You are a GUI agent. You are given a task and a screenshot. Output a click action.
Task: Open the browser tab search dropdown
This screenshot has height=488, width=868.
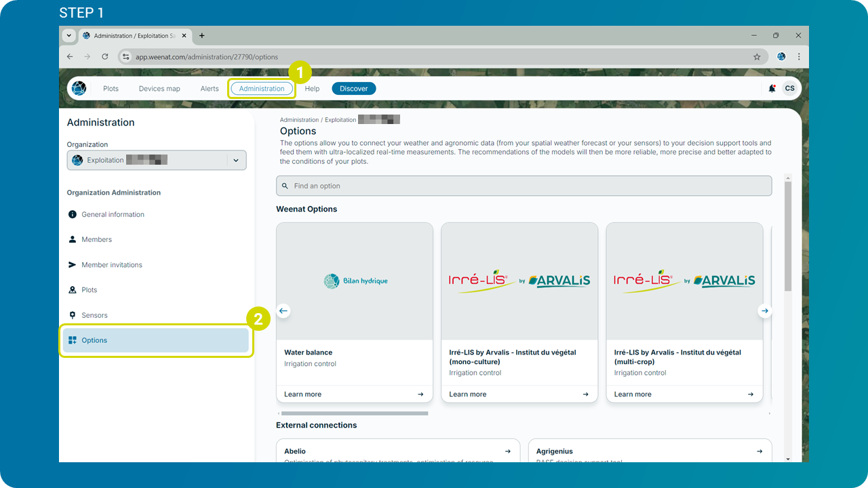coord(68,35)
